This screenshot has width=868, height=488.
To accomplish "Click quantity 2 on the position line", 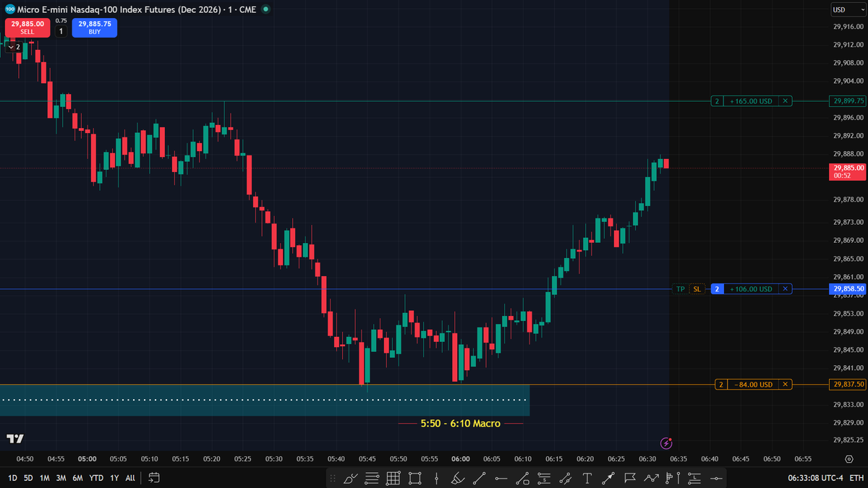I will (x=717, y=289).
